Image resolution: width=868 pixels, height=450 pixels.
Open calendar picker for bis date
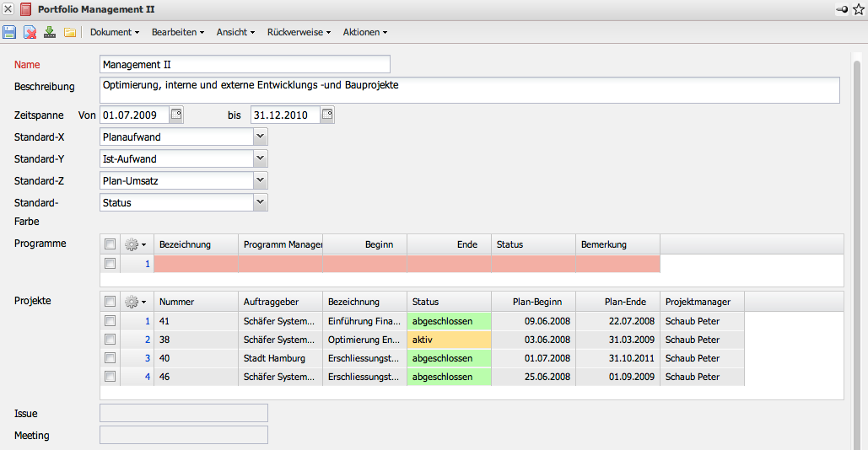[x=327, y=115]
